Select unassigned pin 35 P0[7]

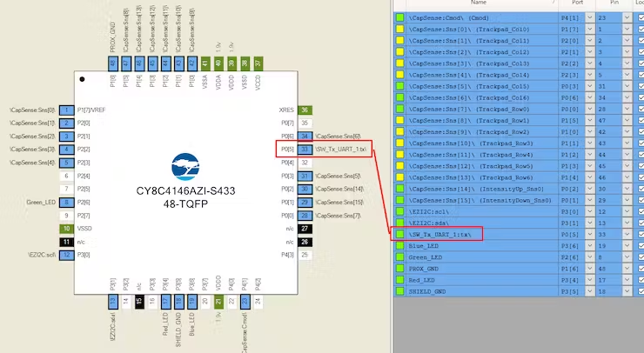(305, 123)
